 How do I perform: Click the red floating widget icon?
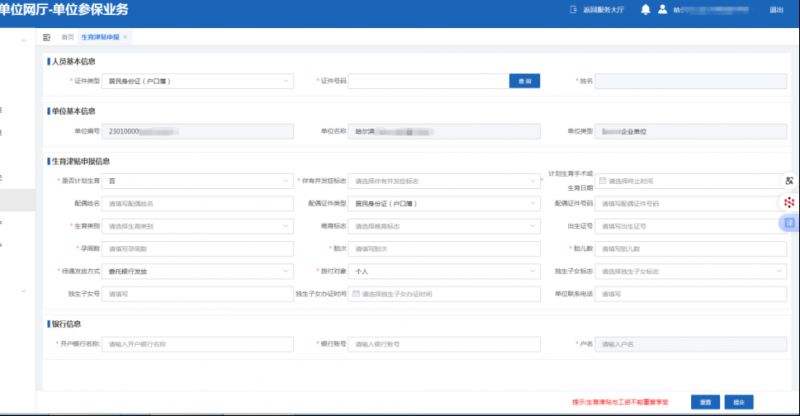(789, 202)
